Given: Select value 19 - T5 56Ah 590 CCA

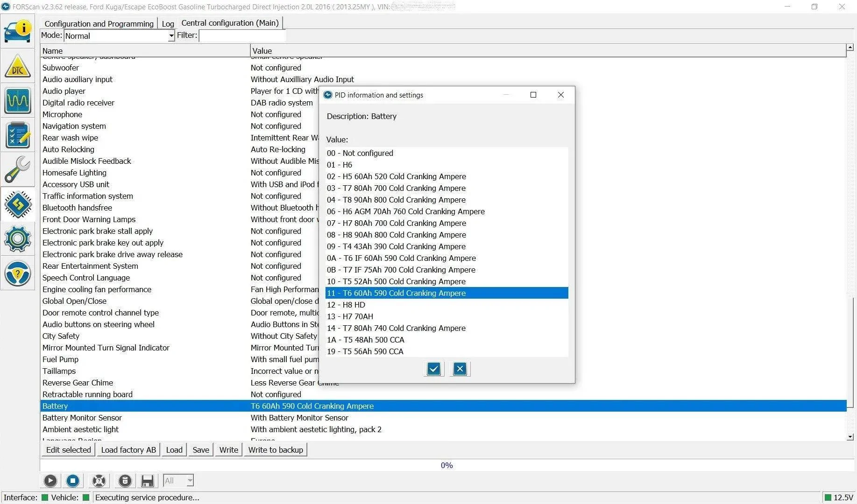Looking at the screenshot, I should [446, 351].
